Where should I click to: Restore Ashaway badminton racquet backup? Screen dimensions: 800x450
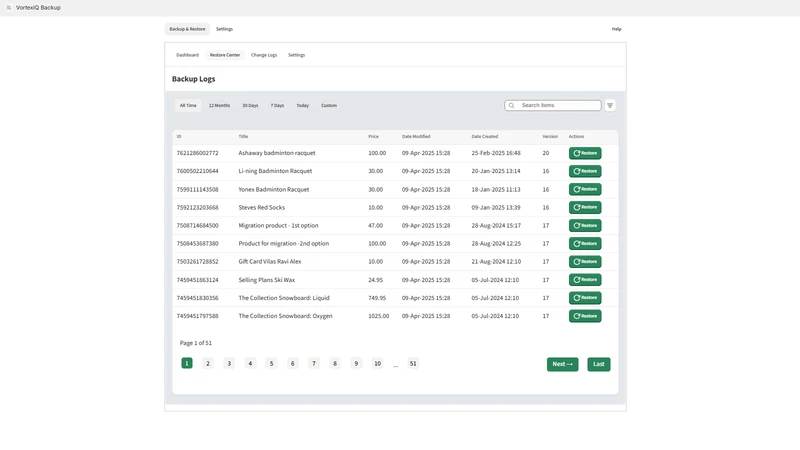[x=585, y=153]
